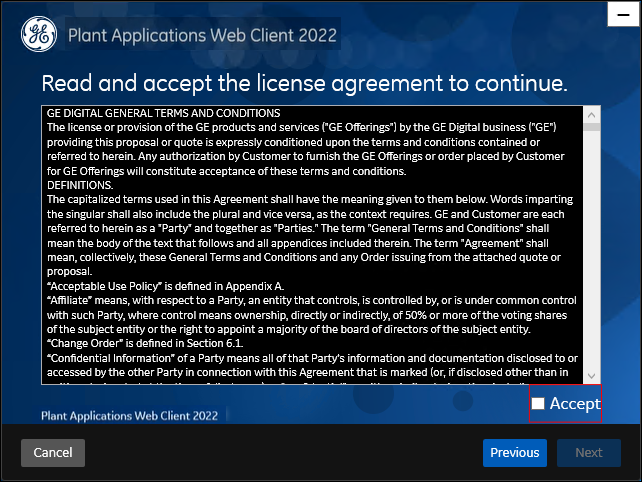Click the license scrollbar down arrow

click(x=591, y=376)
